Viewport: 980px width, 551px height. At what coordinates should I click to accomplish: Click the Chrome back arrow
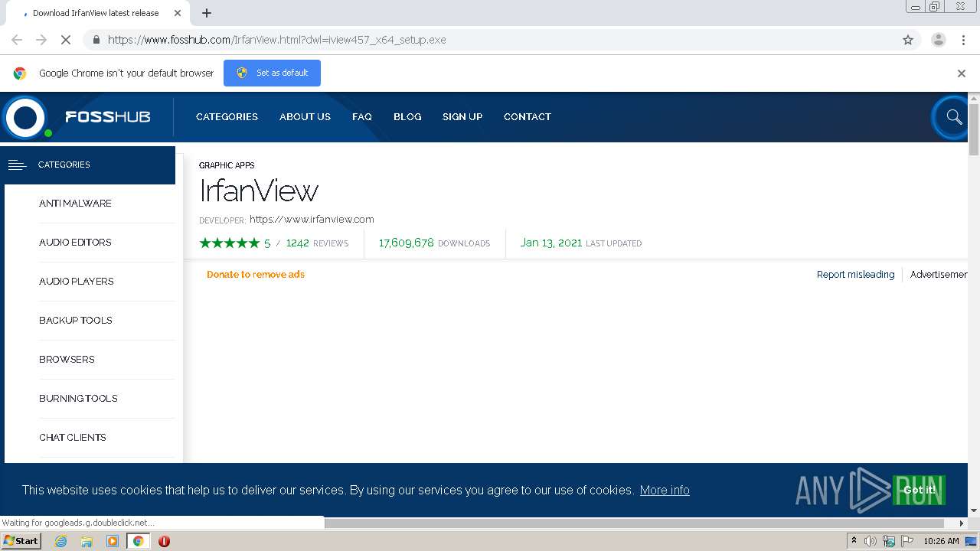pos(17,40)
